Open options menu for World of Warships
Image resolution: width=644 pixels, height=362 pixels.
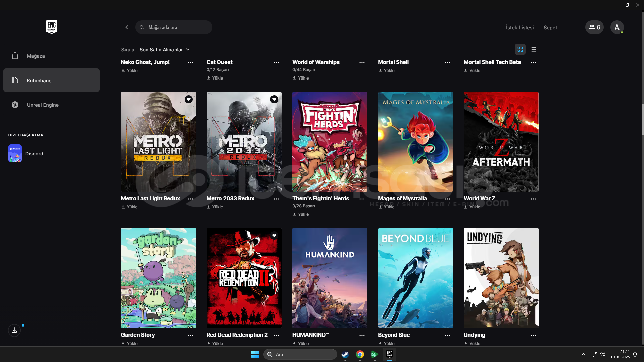[362, 62]
